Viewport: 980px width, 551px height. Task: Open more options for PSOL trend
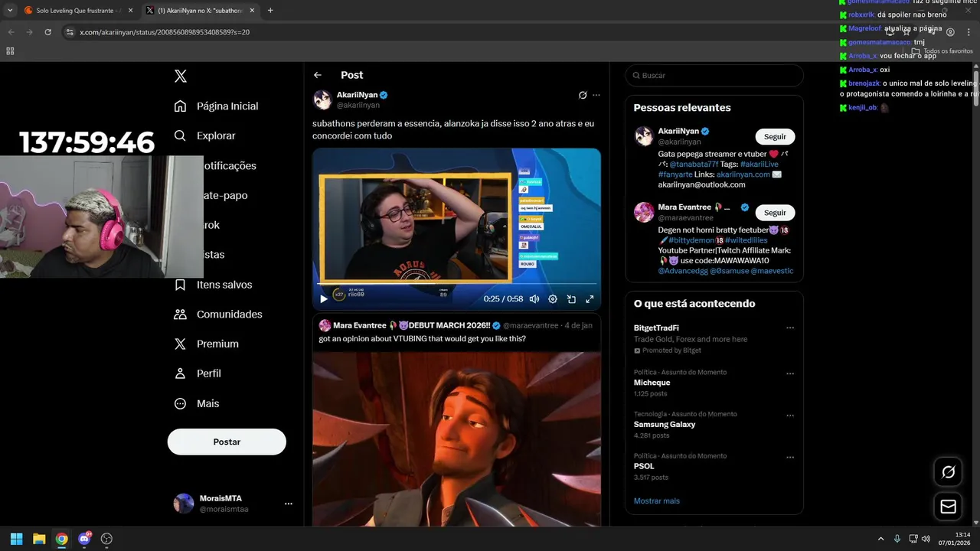790,457
